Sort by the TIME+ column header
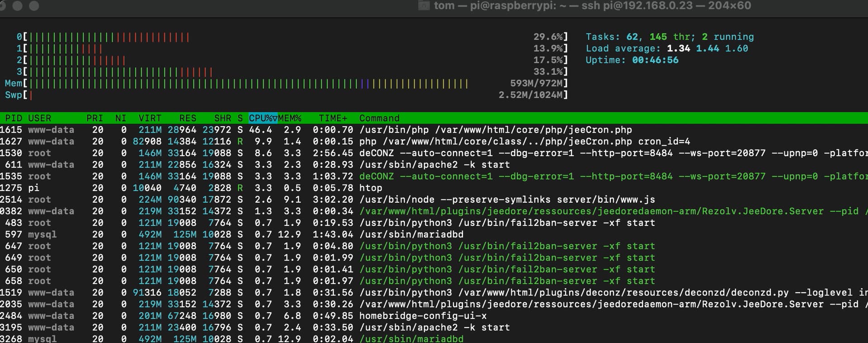868x343 pixels. coord(333,118)
